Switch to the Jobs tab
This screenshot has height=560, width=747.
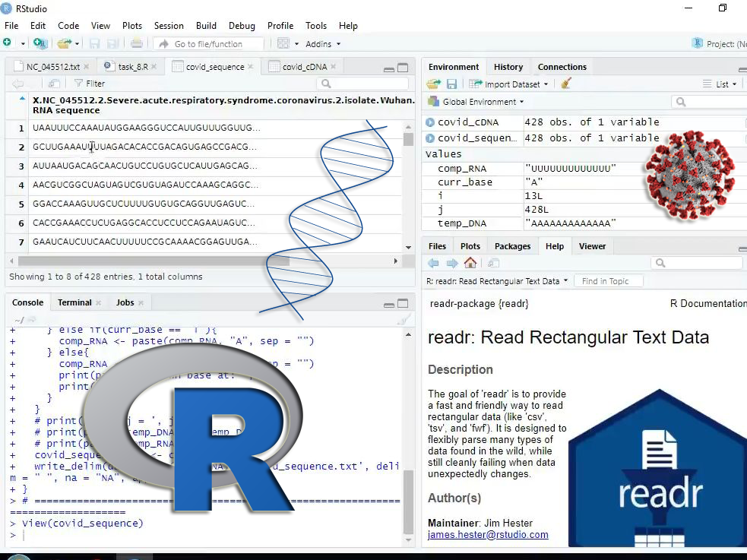125,302
